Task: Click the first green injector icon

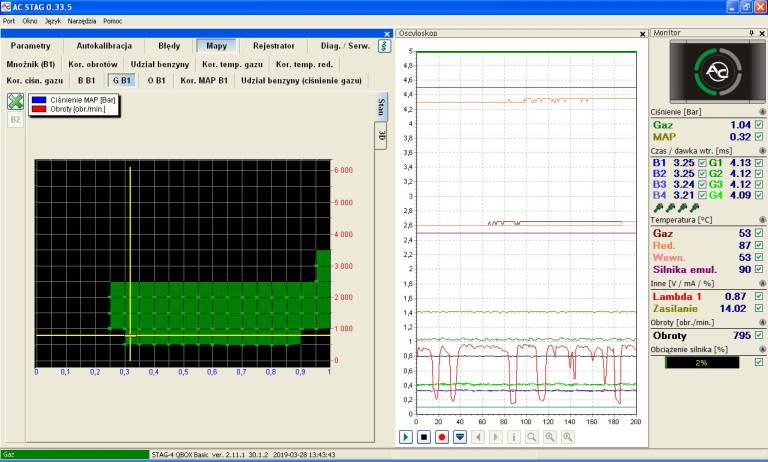Action: [658, 208]
